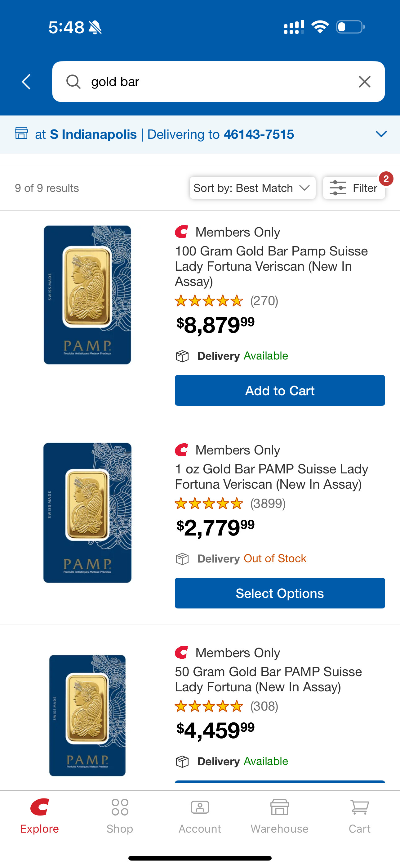The image size is (400, 868).
Task: Go to the Cart tab
Action: click(x=359, y=816)
